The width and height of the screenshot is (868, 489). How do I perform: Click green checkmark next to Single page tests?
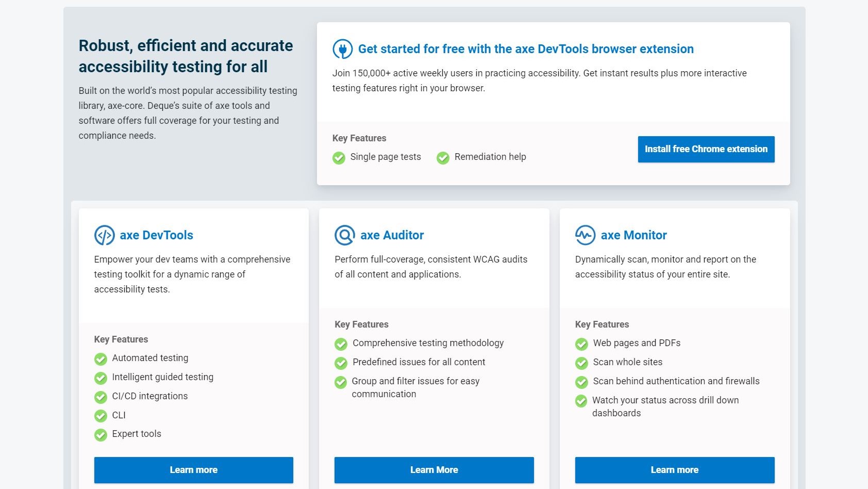339,158
